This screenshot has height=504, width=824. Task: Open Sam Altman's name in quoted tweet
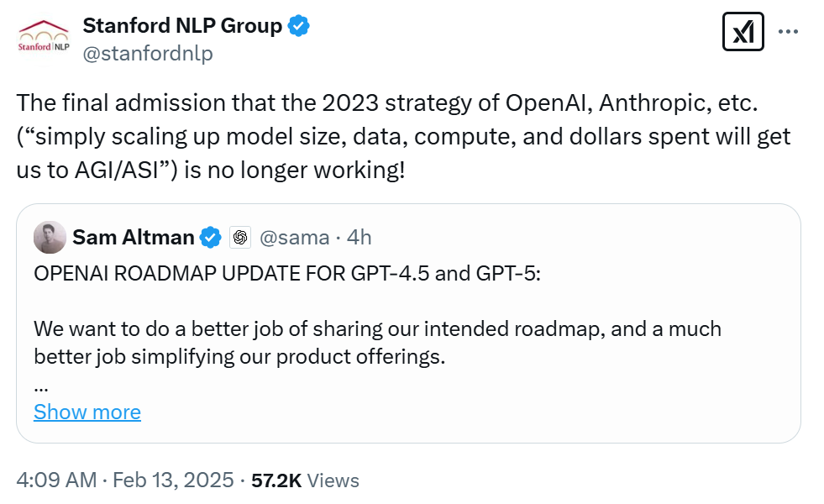click(x=133, y=238)
